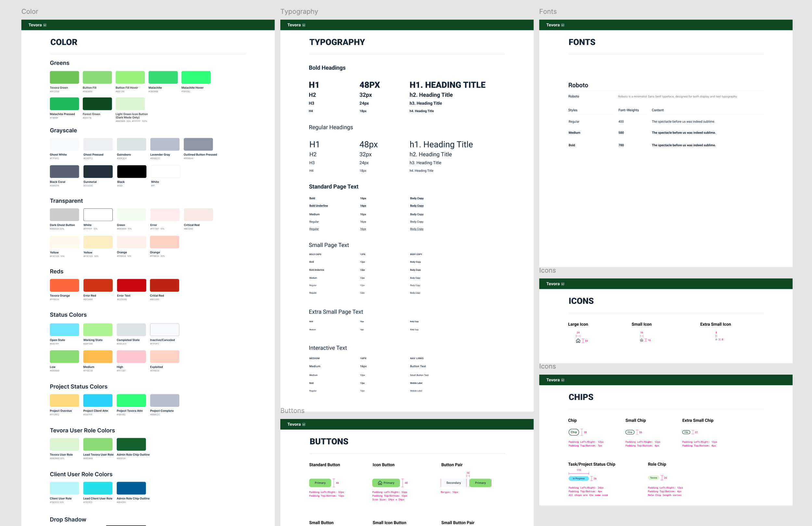The image size is (812, 526).
Task: Select the Lavender Gray swatch
Action: (165, 144)
